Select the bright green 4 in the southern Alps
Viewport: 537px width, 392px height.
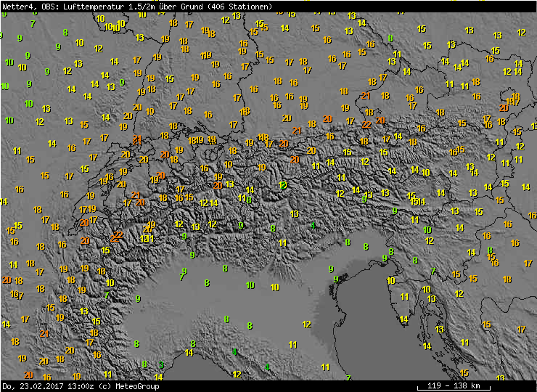(313, 226)
